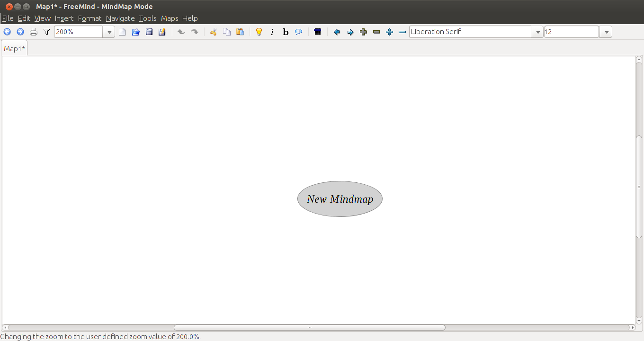Open the Help menu
644x341 pixels.
click(x=190, y=18)
